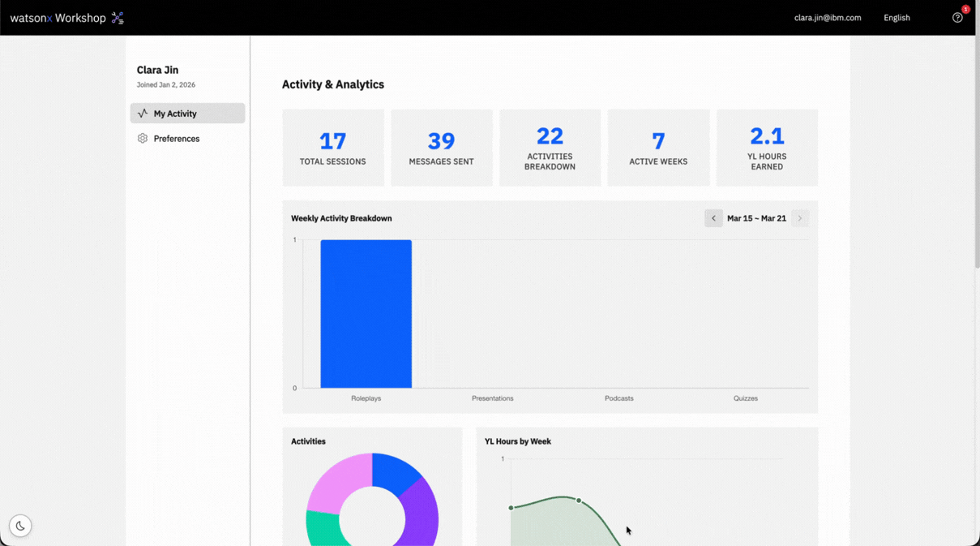
Task: Click clara.jin@ibm.com account menu
Action: point(828,18)
